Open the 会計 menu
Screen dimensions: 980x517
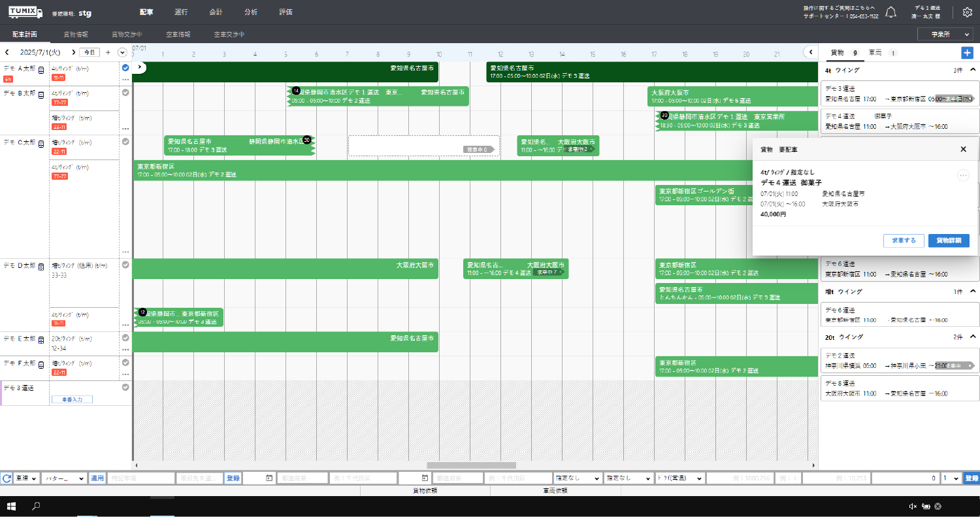(216, 12)
